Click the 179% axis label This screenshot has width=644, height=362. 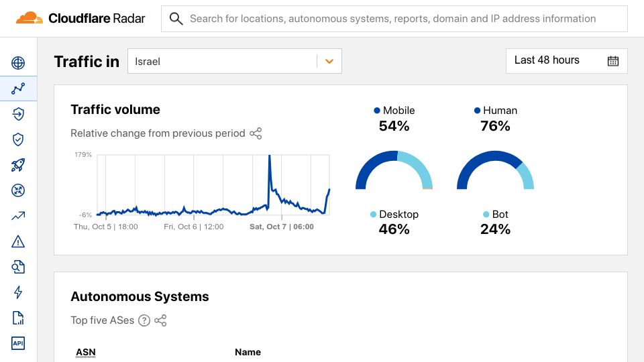coord(83,155)
